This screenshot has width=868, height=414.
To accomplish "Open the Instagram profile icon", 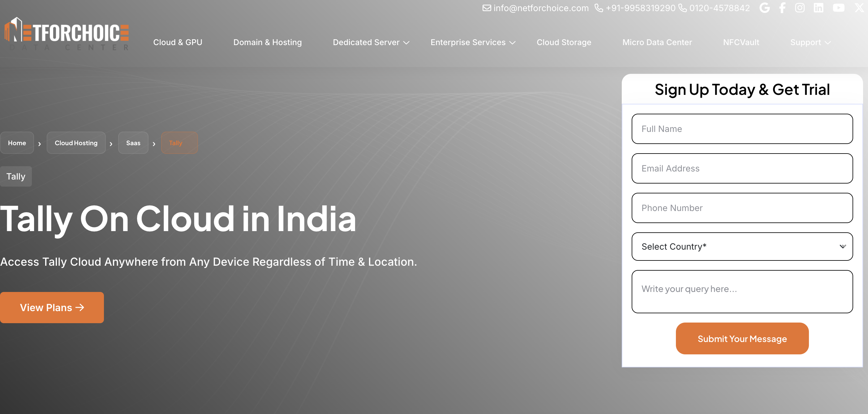I will click(x=800, y=8).
